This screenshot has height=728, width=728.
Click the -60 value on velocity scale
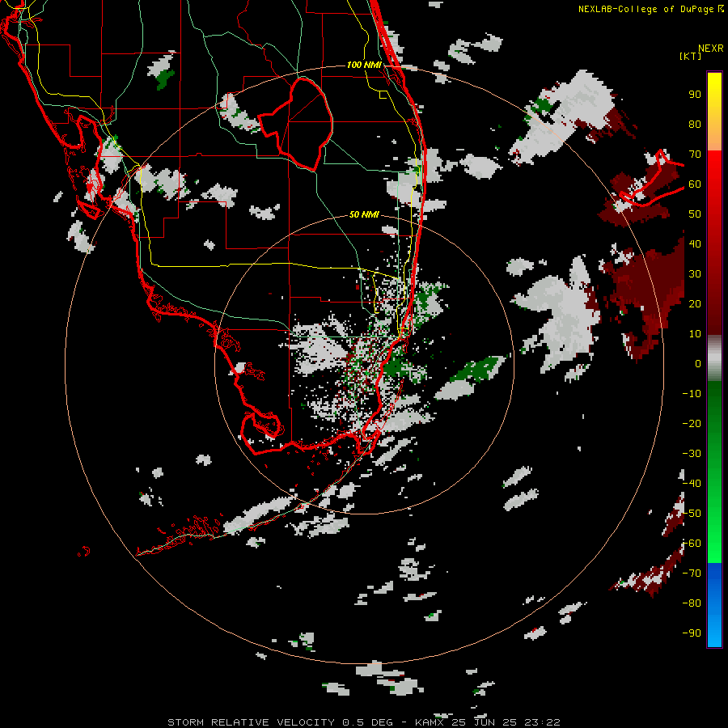pos(692,544)
